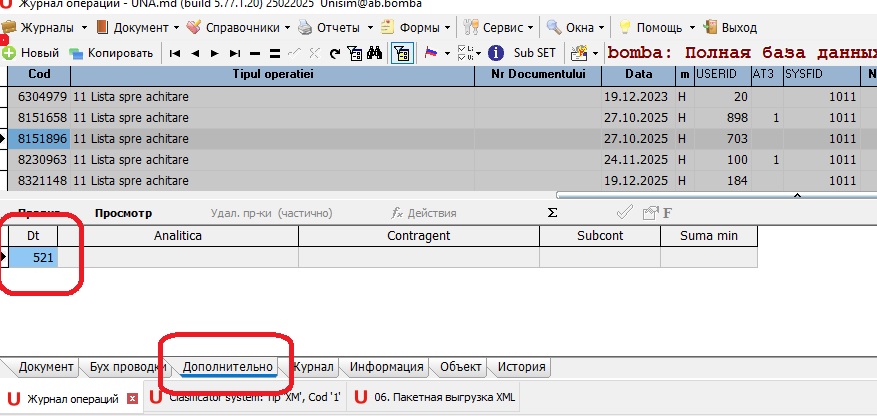
Task: Click the Tipul operatiei column header
Action: click(x=272, y=74)
